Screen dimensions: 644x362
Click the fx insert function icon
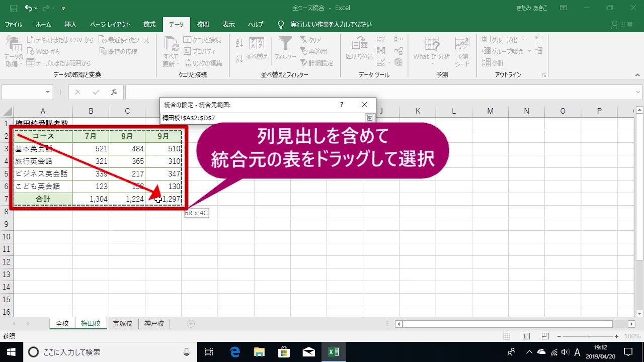114,93
